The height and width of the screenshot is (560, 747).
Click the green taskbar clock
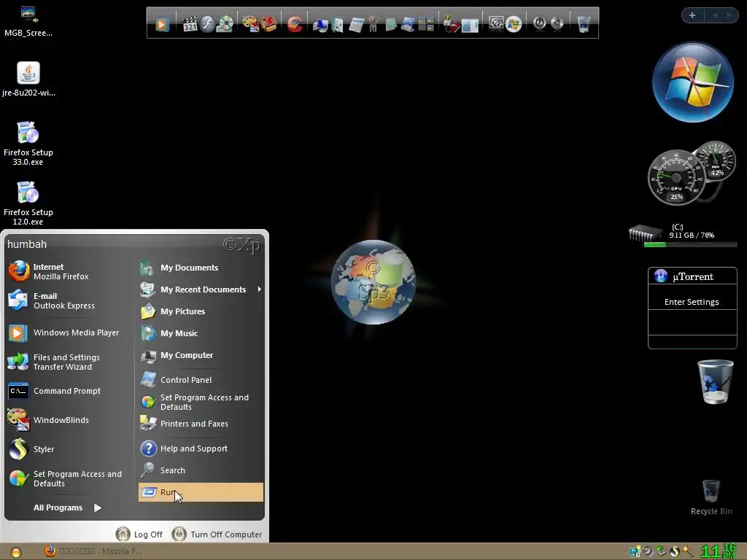719,551
